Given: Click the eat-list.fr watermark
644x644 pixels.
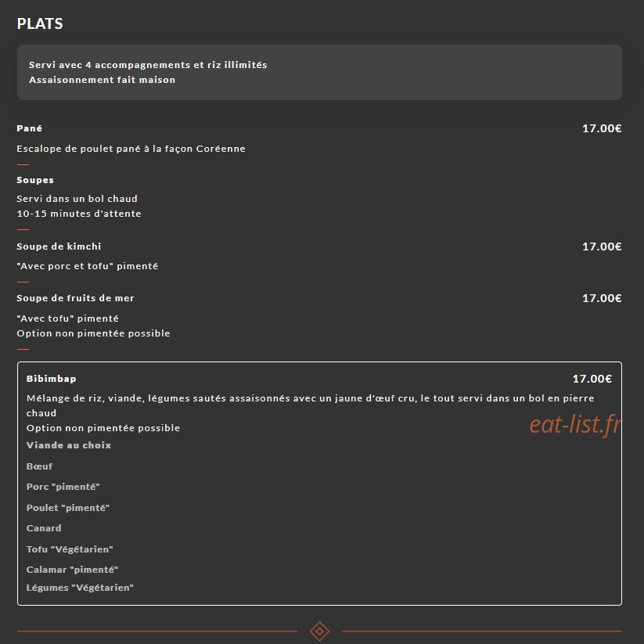Looking at the screenshot, I should 575,425.
